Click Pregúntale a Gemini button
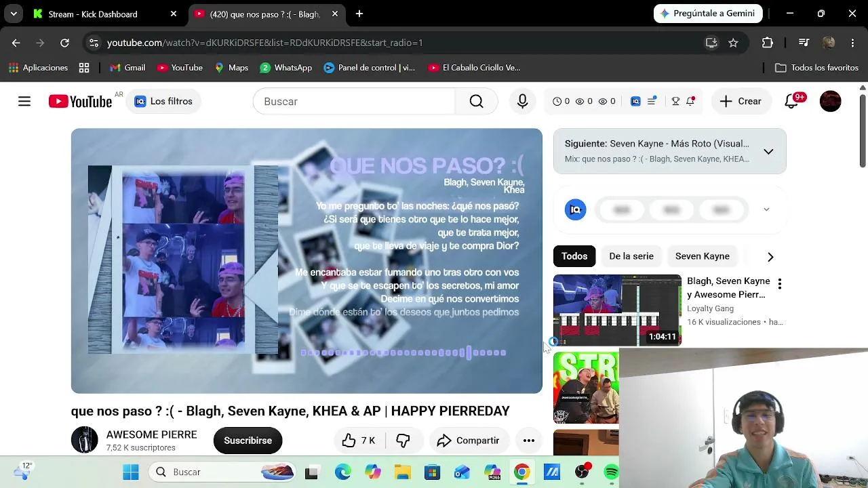Screen dimensions: 868x488 [708, 14]
